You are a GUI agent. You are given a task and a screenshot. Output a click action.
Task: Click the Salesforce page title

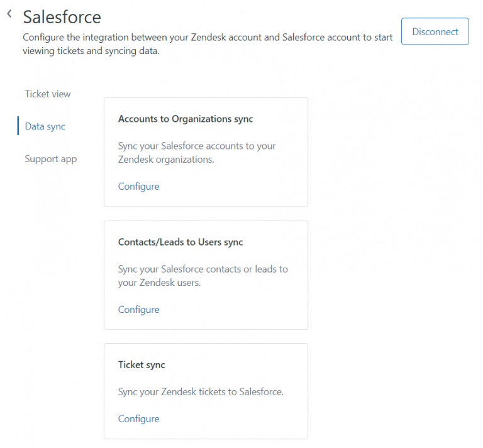tap(62, 17)
